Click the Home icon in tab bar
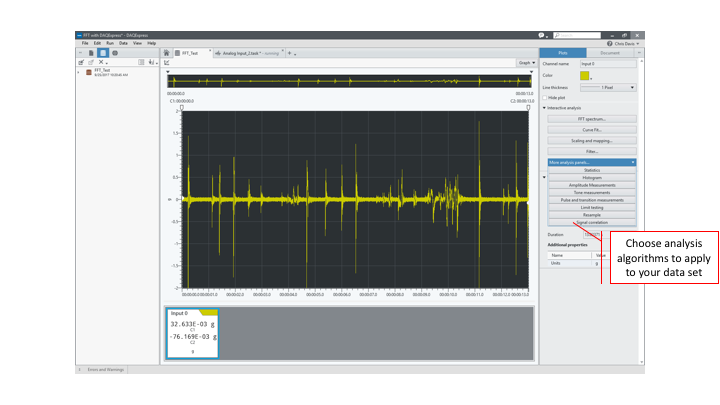This screenshot has width=720, height=405. point(166,52)
